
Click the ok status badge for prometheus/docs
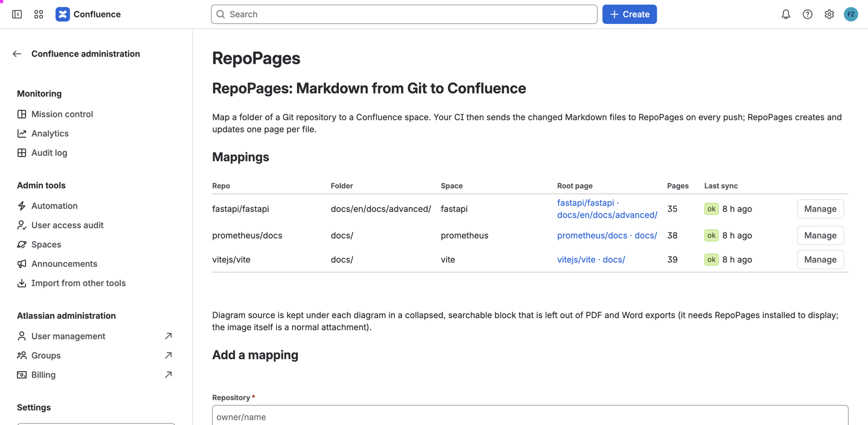(x=711, y=235)
